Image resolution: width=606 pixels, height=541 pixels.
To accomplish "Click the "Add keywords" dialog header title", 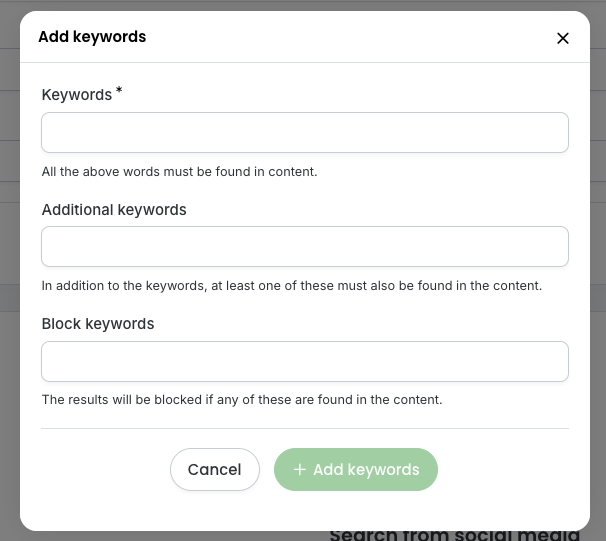I will 92,37.
